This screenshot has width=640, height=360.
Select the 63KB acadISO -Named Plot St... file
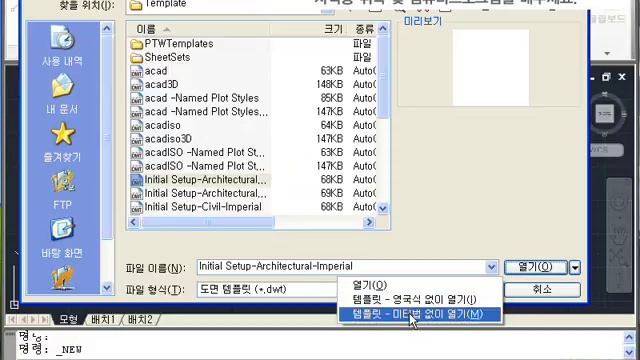(198, 153)
